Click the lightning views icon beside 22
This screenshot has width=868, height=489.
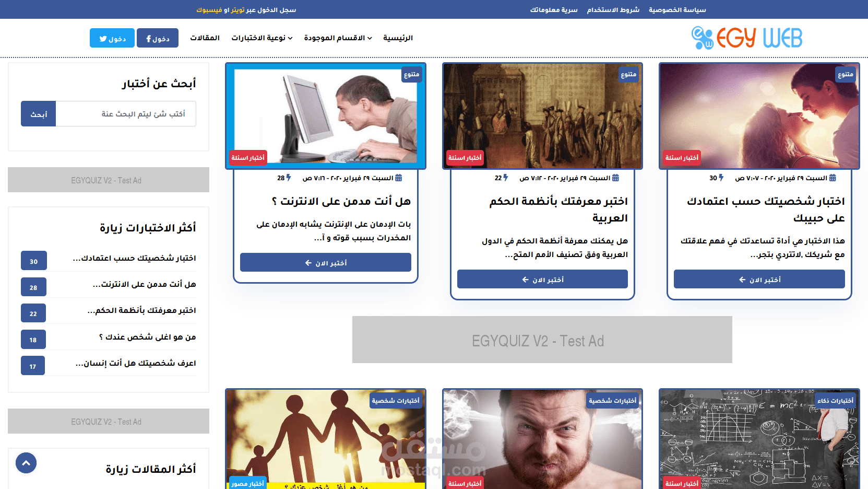point(505,178)
